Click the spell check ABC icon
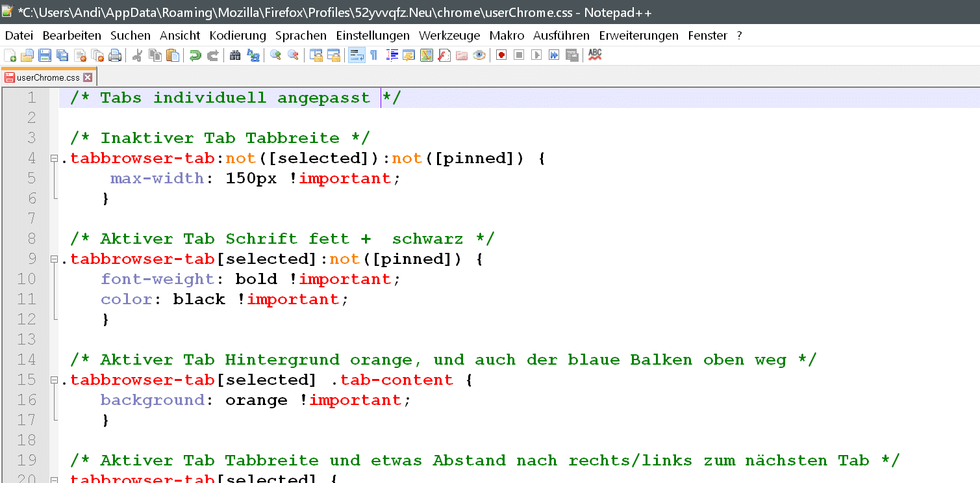 coord(595,55)
